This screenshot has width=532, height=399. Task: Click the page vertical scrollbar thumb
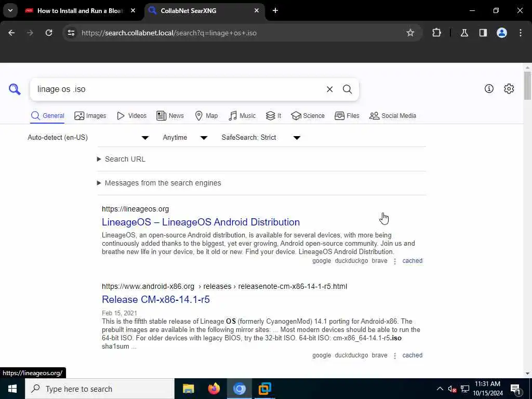(527, 86)
